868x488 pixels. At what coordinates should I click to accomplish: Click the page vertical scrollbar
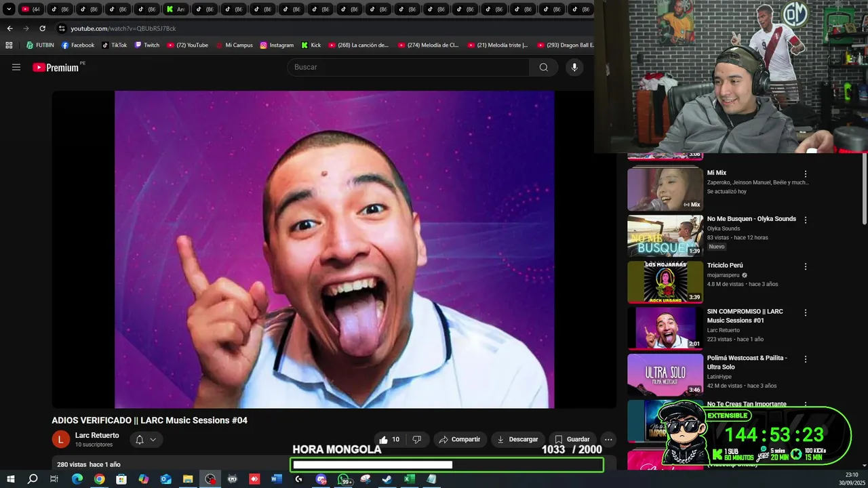coord(864,190)
